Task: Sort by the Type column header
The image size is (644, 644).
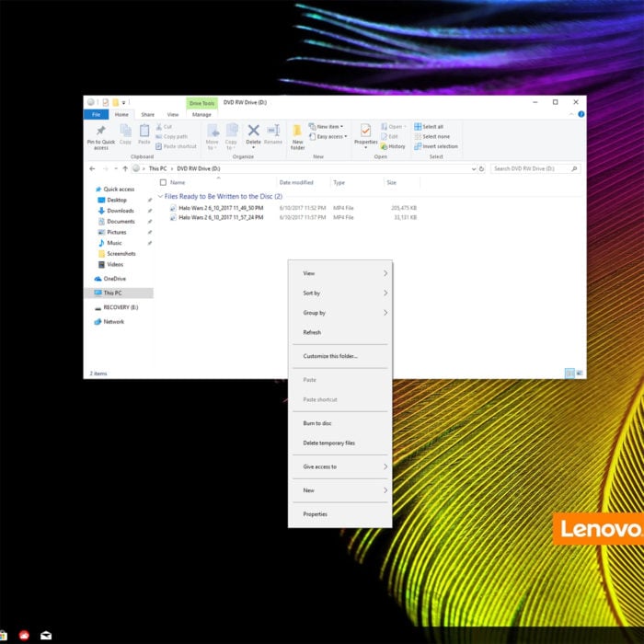Action: 339,182
